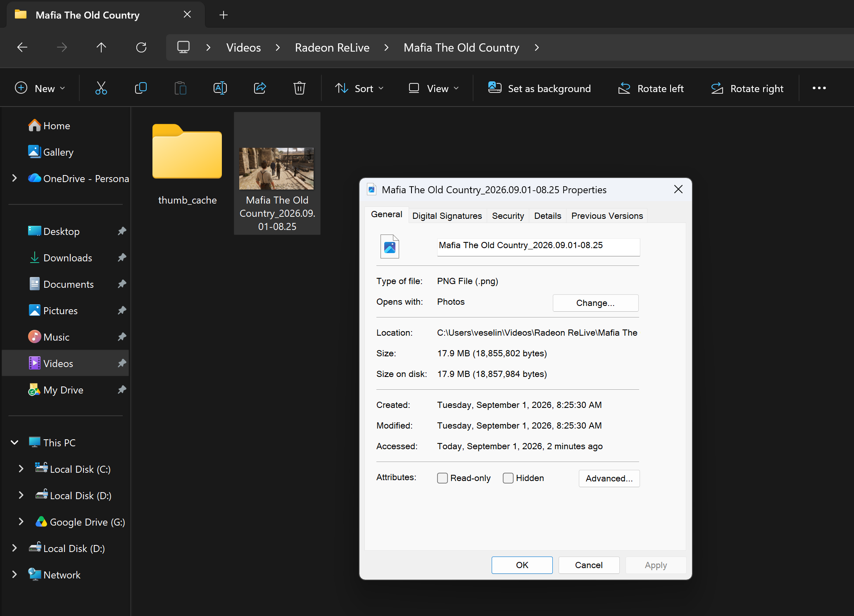Image resolution: width=854 pixels, height=616 pixels.
Task: Click Rotate right in the toolbar
Action: click(747, 88)
